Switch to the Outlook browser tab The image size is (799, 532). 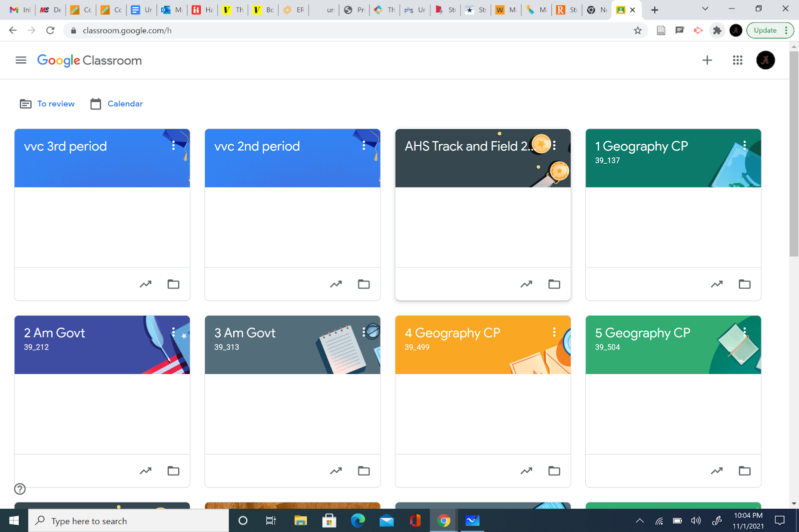171,10
